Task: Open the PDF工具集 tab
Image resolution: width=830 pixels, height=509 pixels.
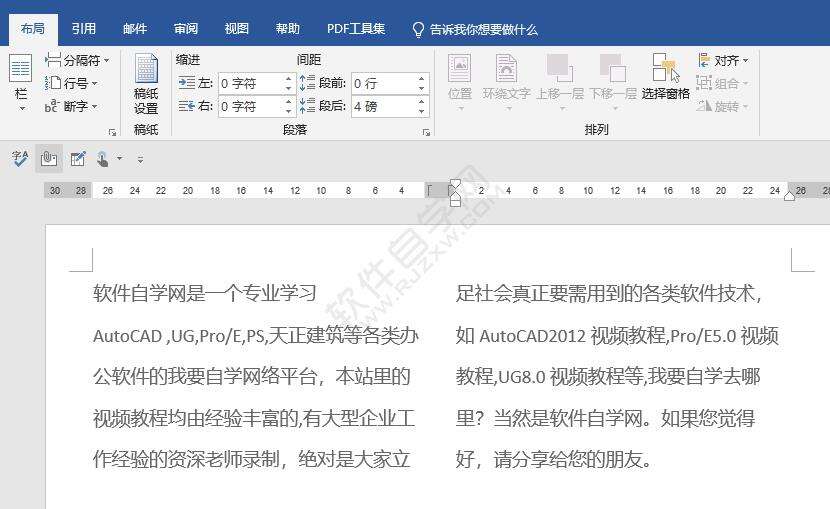Action: tap(356, 29)
